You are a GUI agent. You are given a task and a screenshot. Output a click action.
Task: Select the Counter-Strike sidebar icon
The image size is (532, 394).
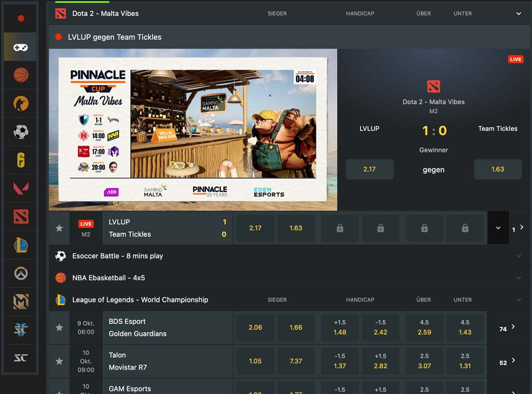(19, 103)
